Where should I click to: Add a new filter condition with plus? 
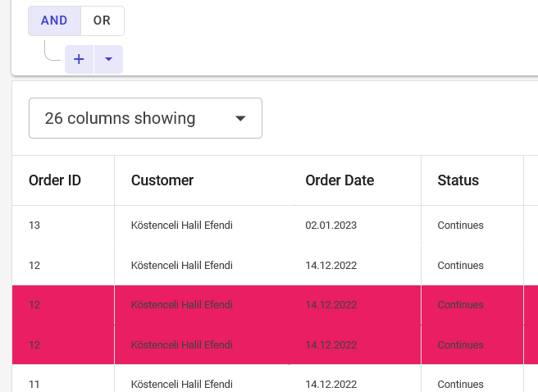(79, 59)
